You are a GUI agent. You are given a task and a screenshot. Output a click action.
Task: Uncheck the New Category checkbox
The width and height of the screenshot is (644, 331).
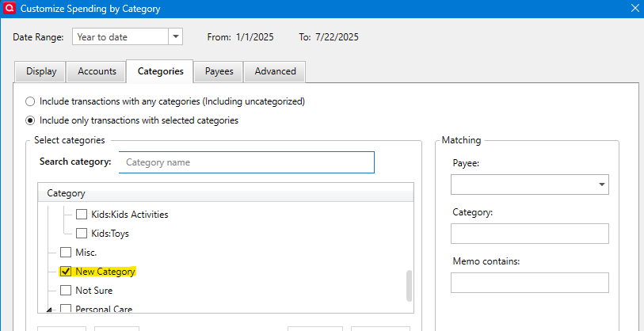pyautogui.click(x=66, y=272)
